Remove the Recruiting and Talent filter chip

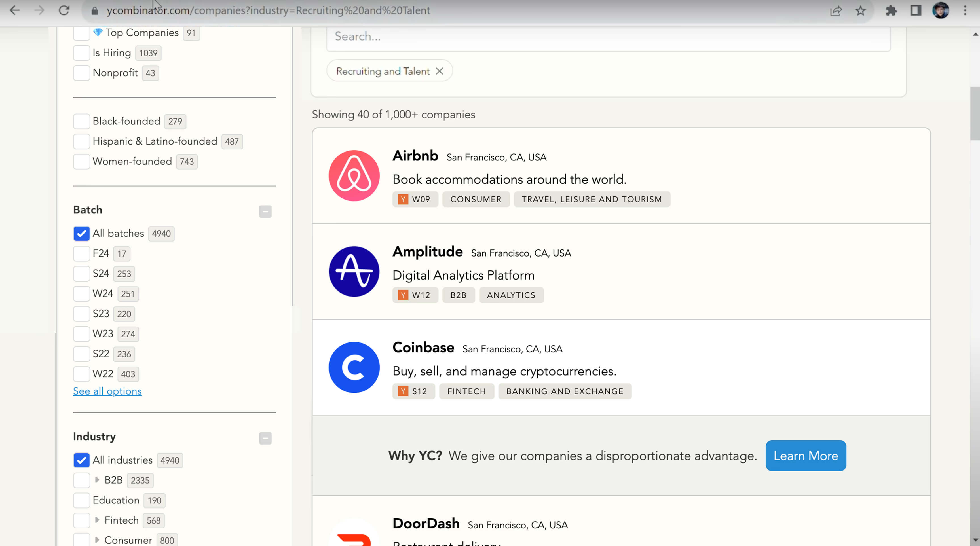pos(440,71)
